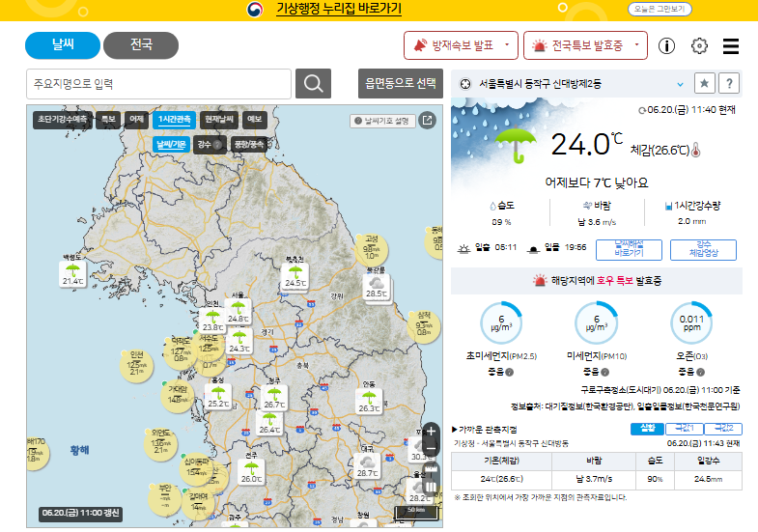Click 북강릉 cloud marker 28.5℃
This screenshot has width=758, height=532.
pyautogui.click(x=376, y=287)
